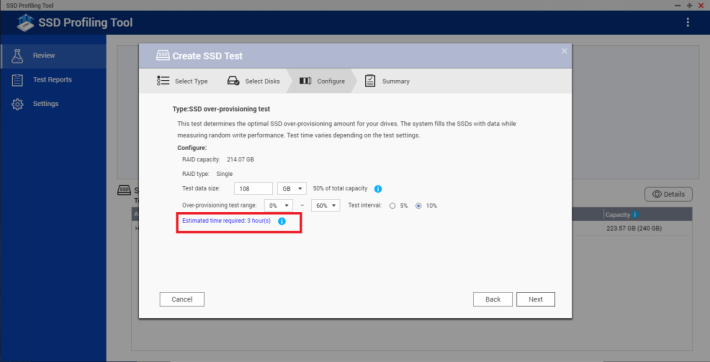Maximize the SSD Profiling Tool window
The width and height of the screenshot is (710, 362).
[690, 5]
